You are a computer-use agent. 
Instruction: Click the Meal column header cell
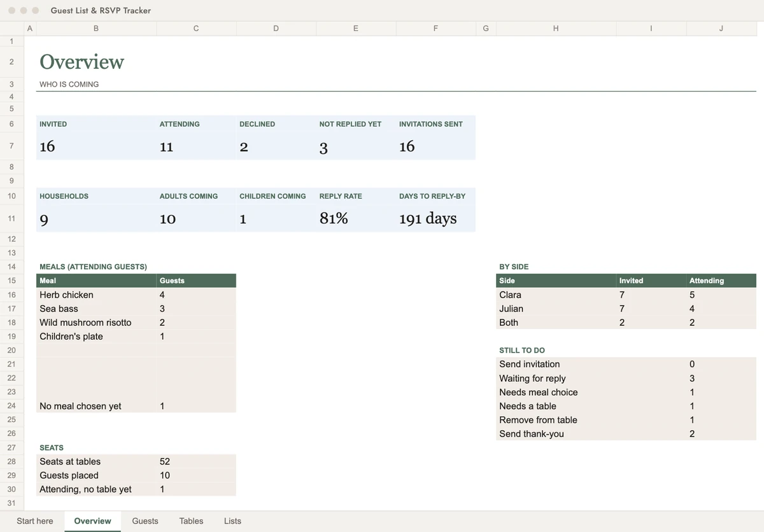(96, 281)
